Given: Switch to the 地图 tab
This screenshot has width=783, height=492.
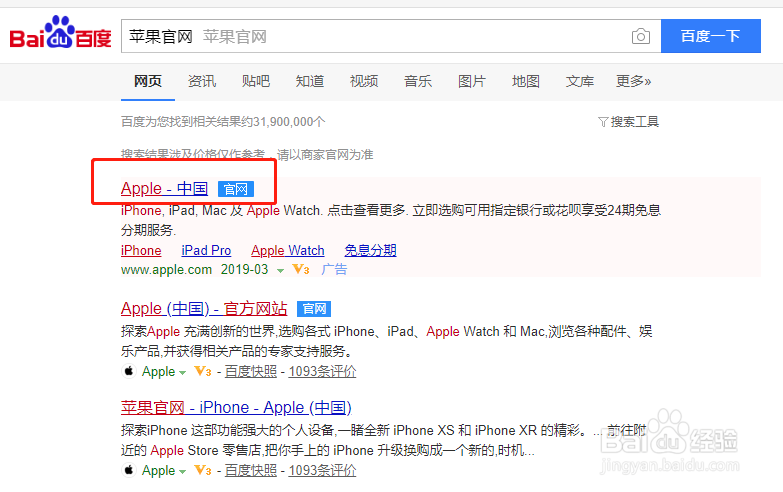Looking at the screenshot, I should 525,81.
